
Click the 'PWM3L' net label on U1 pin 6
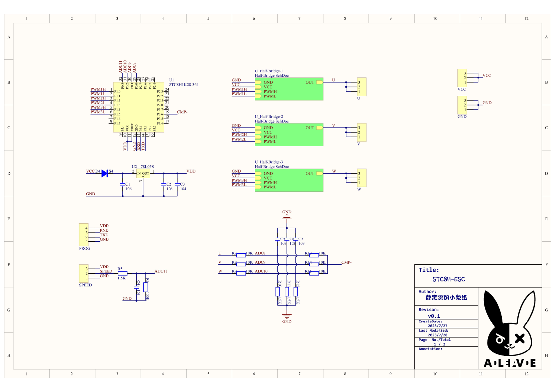98,112
